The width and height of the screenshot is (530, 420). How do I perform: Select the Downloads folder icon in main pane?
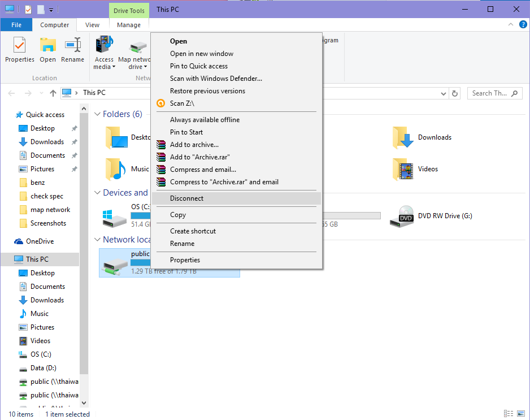pyautogui.click(x=403, y=137)
